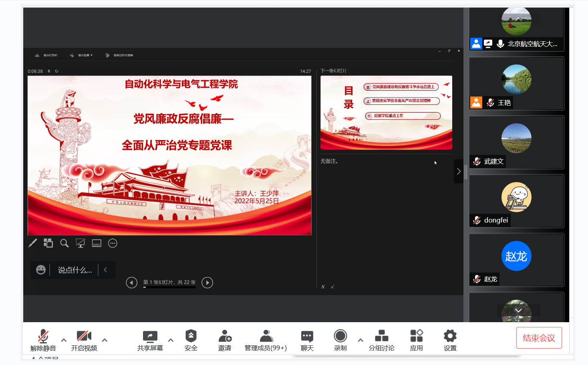Toggle 录制 recording button
Screen dimensions: 588x365
pyautogui.click(x=340, y=340)
